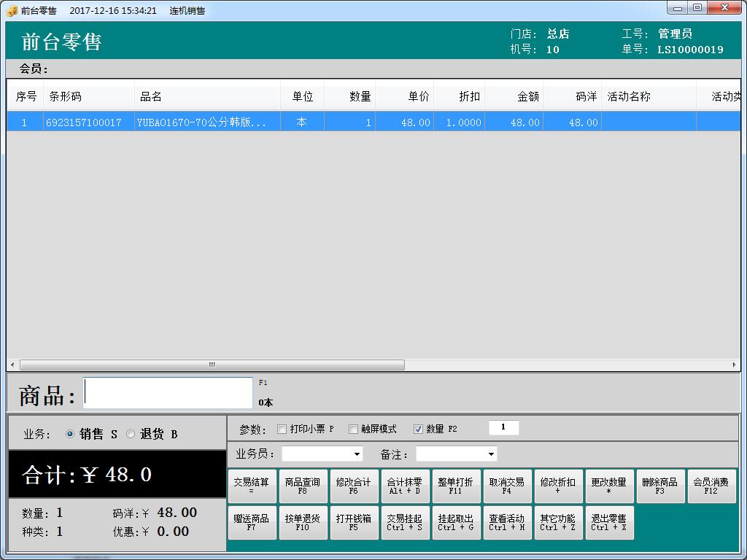Select the 退货 radio button
The height and width of the screenshot is (560, 747).
[x=131, y=434]
